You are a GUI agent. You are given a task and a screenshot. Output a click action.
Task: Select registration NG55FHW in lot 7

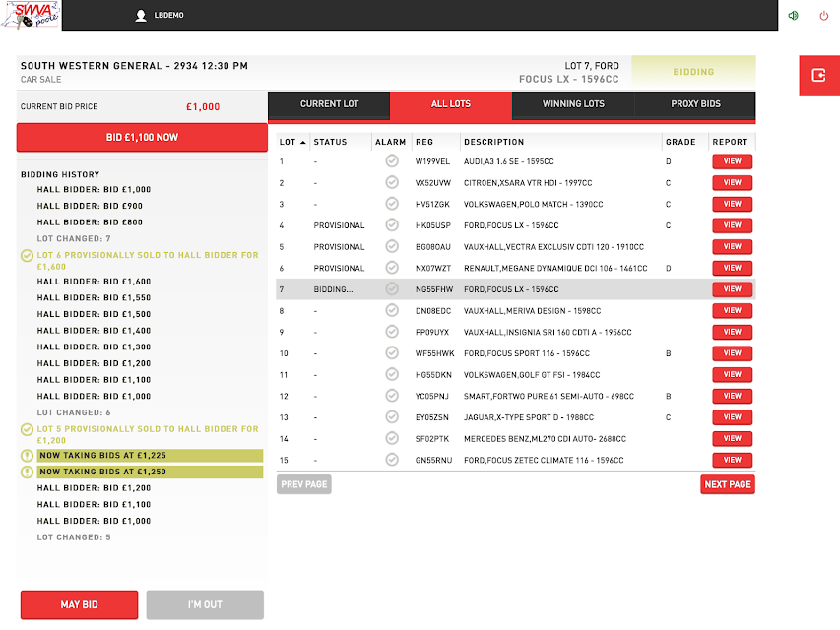tap(434, 289)
